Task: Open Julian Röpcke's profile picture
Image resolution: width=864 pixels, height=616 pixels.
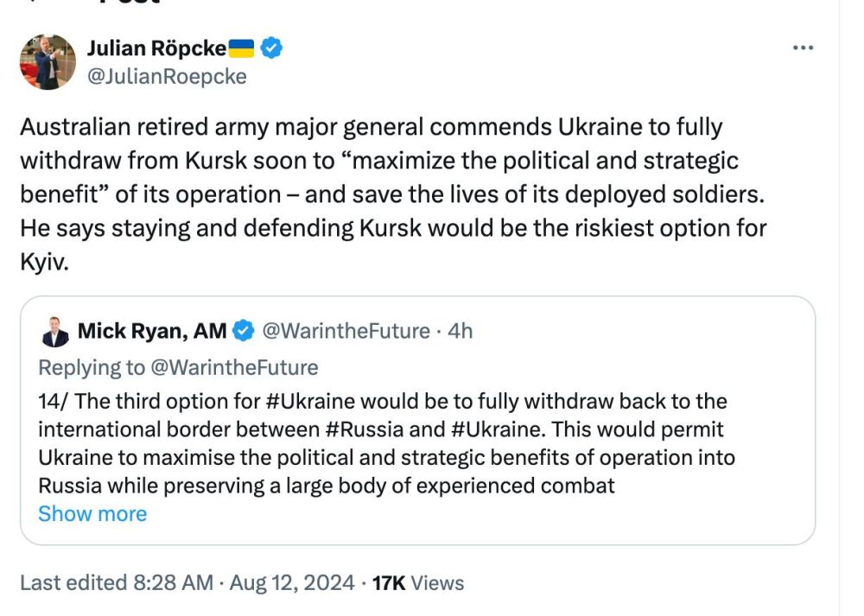Action: (48, 62)
